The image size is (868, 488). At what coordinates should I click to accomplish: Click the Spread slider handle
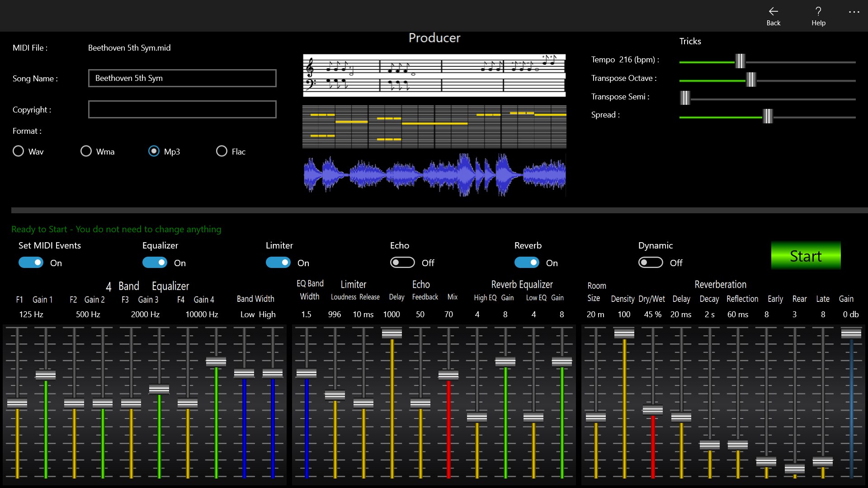[769, 116]
